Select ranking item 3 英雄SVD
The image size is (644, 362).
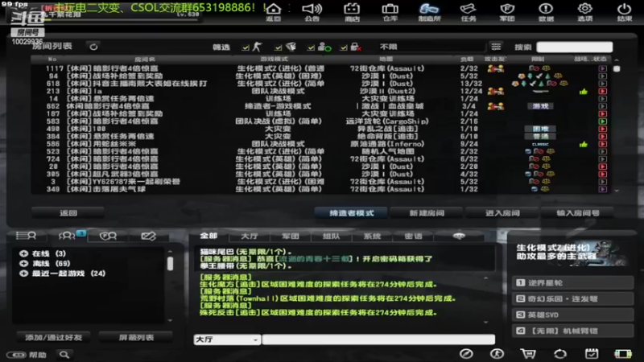point(572,315)
